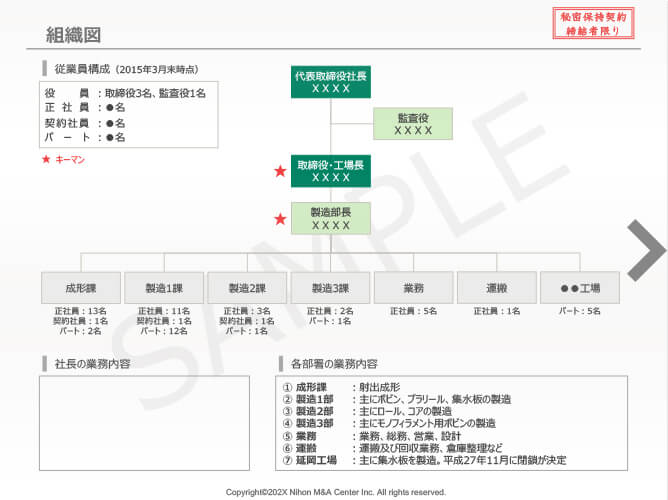Click the 成形課 department box
This screenshot has width=668, height=500.
tap(80, 288)
